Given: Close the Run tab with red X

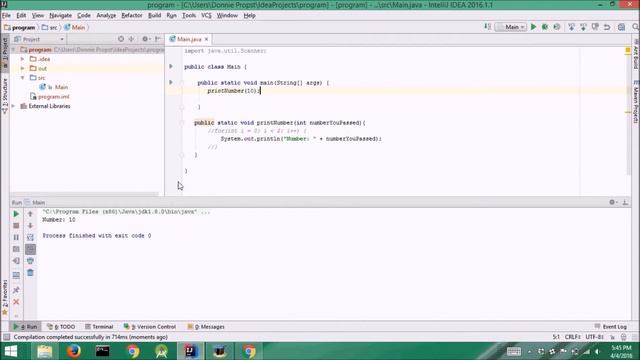Looking at the screenshot, I should [16, 302].
